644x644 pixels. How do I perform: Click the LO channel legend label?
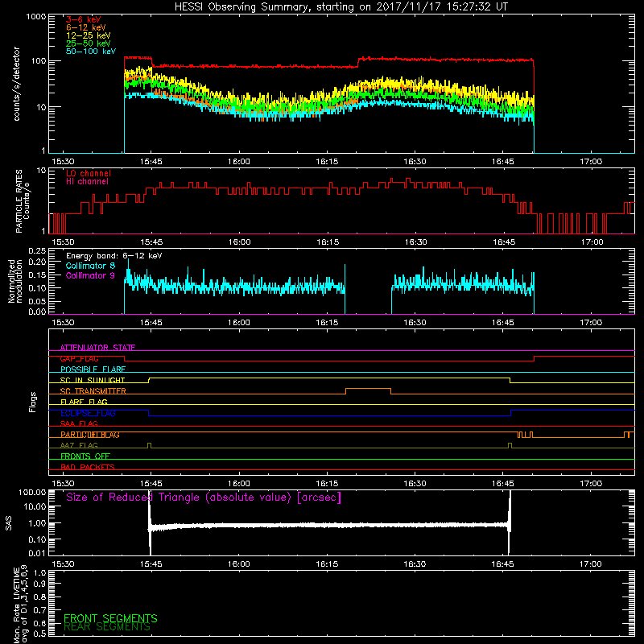[x=89, y=173]
